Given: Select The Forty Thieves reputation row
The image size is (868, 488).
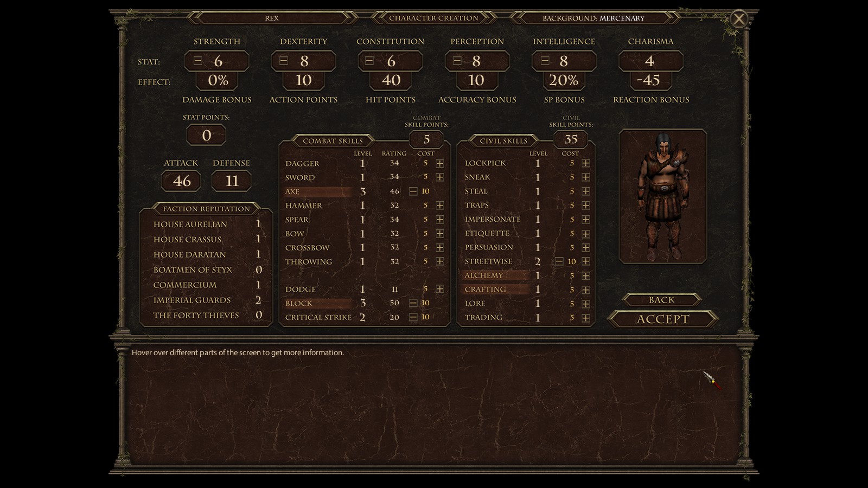Looking at the screenshot, I should tap(207, 315).
